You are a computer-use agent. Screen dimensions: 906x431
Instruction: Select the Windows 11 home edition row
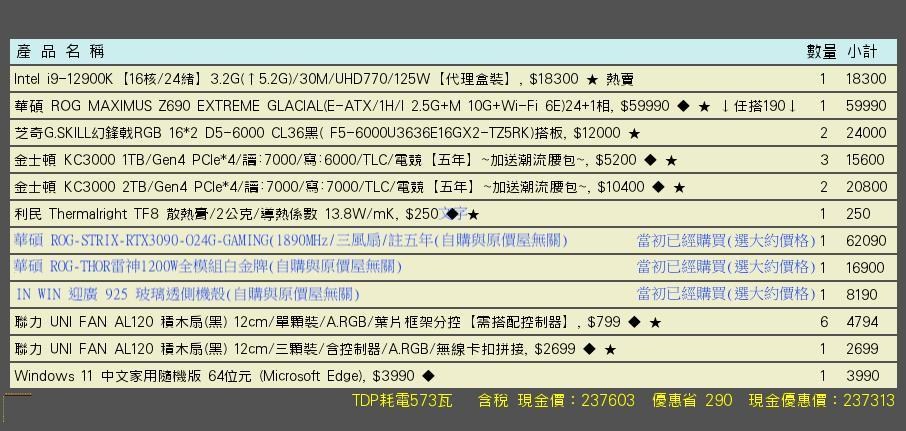454,376
